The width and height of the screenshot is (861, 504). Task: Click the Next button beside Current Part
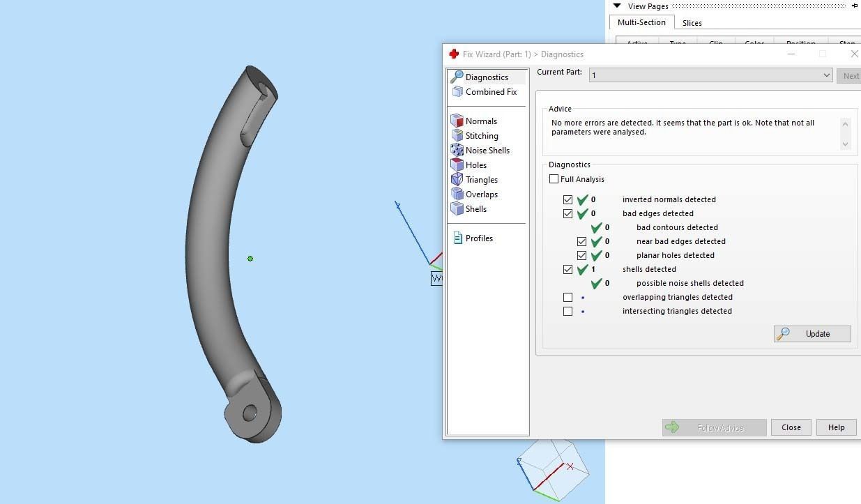tap(850, 76)
